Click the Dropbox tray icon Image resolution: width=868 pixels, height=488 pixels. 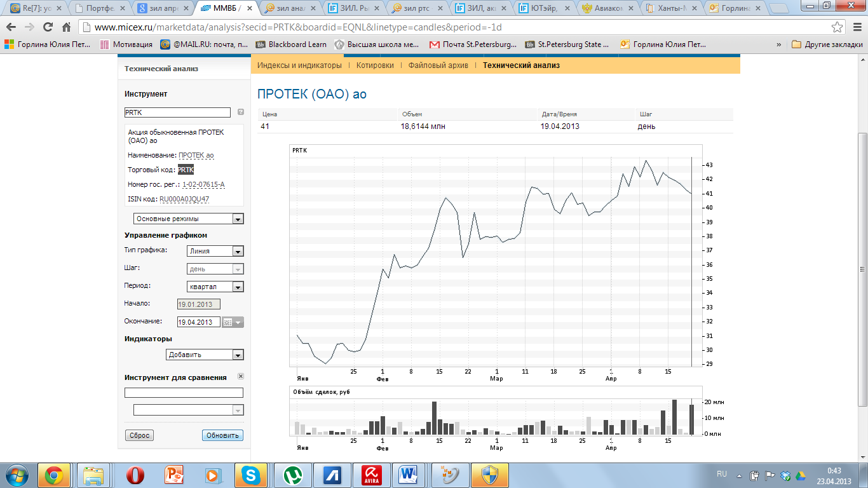[786, 475]
